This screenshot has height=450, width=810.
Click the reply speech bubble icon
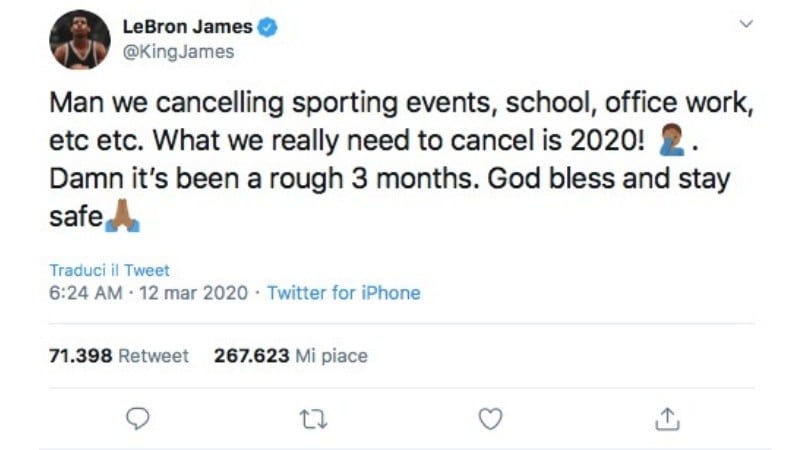click(x=138, y=419)
